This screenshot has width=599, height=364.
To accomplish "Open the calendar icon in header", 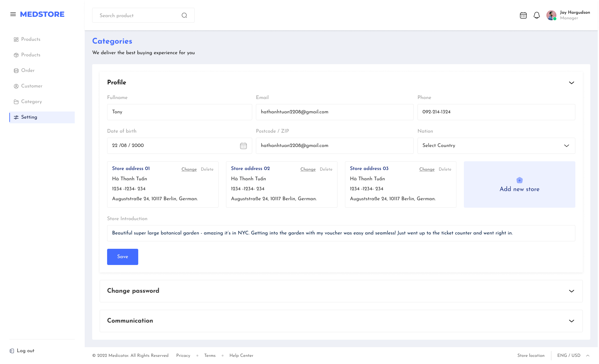I will (x=523, y=16).
